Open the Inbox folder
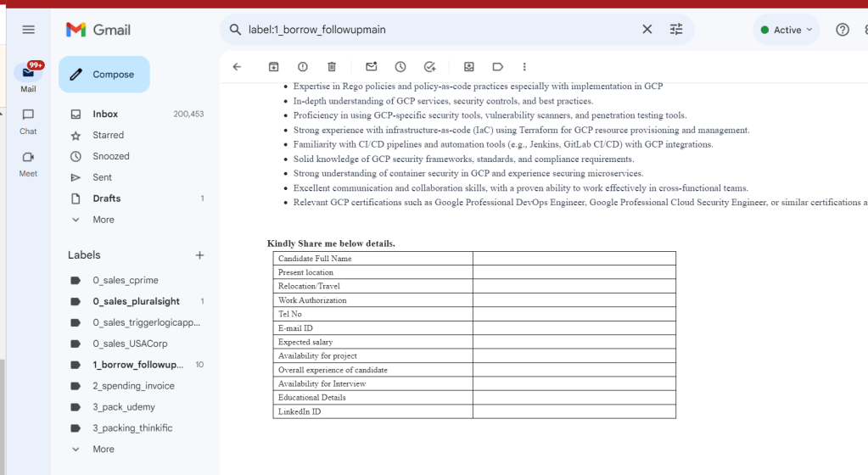 tap(105, 114)
